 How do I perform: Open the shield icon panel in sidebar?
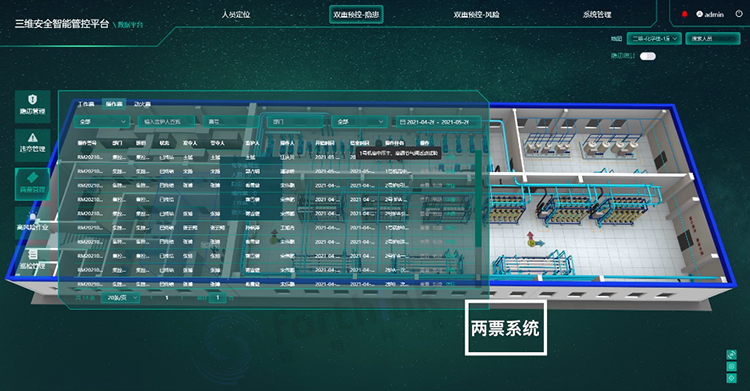click(x=33, y=105)
